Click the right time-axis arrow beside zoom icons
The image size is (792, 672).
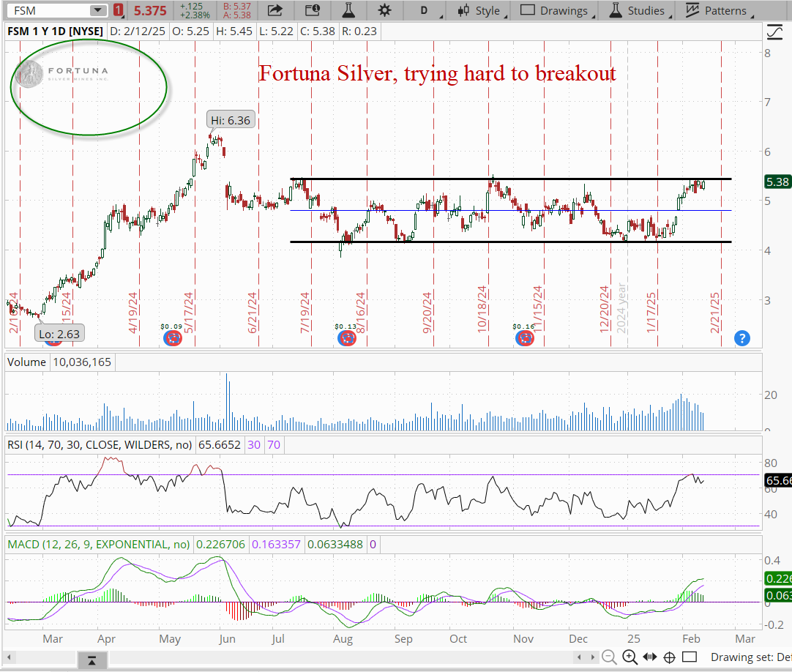592,657
